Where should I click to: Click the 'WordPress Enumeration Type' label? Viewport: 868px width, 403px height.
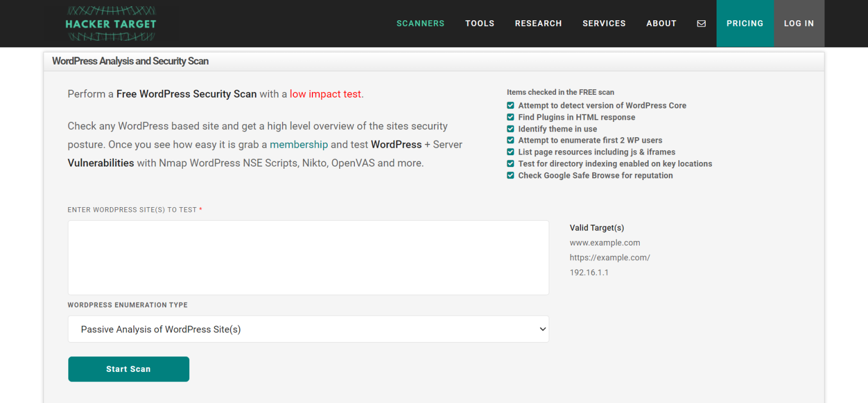[128, 305]
